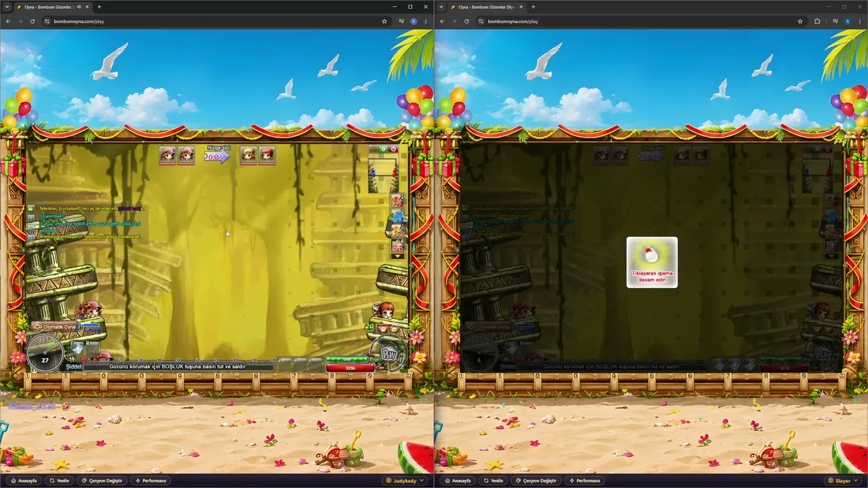This screenshot has width=868, height=488.
Task: Reload the page in left browser
Action: [x=33, y=21]
